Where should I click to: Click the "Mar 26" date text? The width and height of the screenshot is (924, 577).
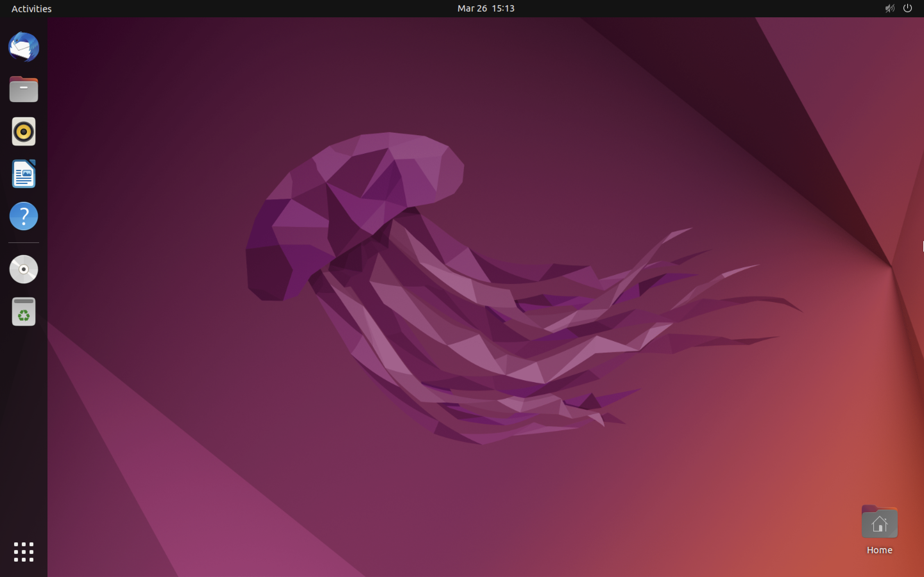472,8
